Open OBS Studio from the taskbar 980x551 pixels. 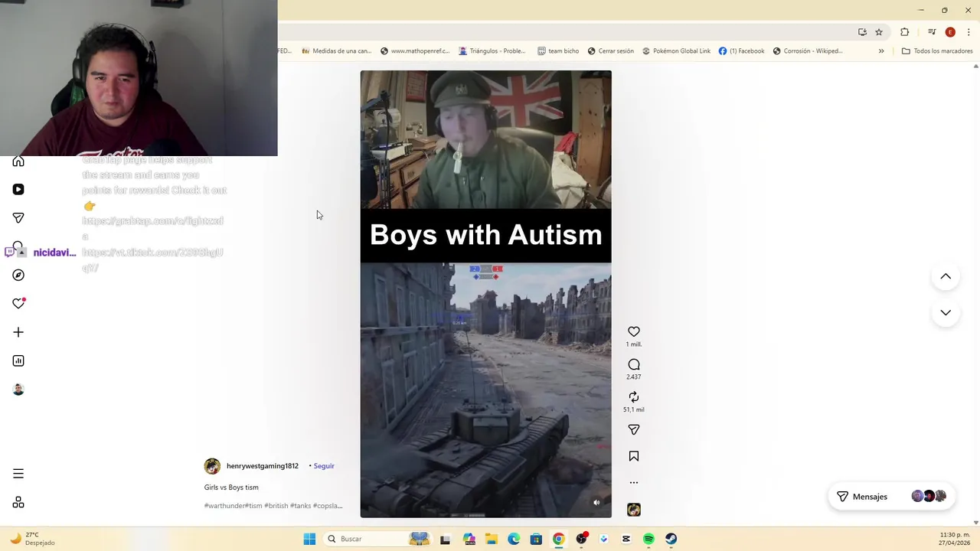581,539
